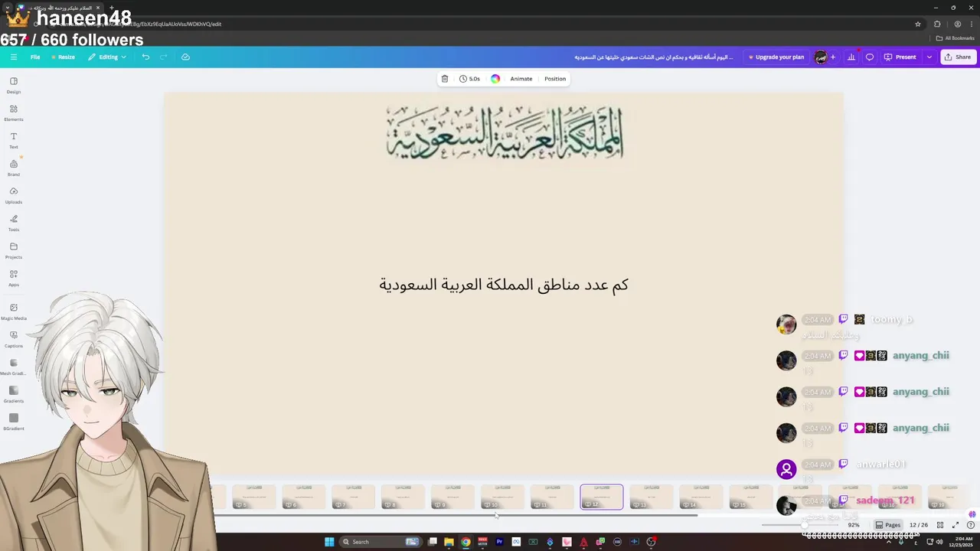Delete the page using the trash icon

click(x=445, y=79)
